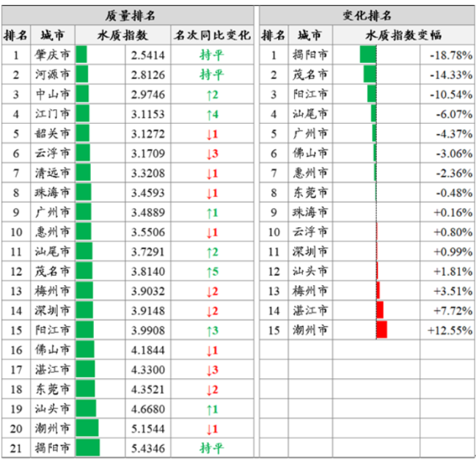Click the green ↑3 arrow for 阳江市
Screen dimensions: 476x461
211,330
